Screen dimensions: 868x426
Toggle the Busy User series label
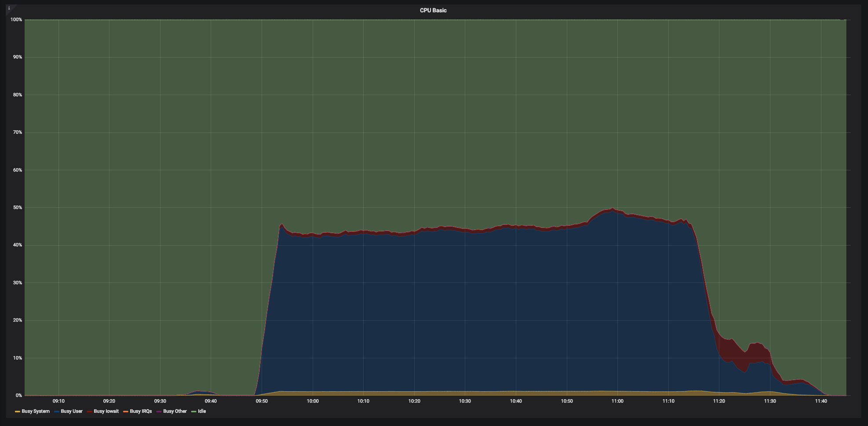pos(72,411)
